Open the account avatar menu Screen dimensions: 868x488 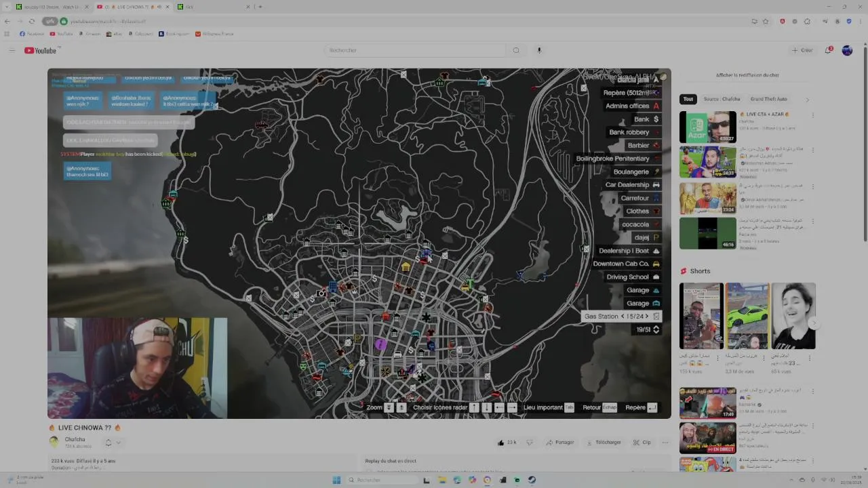pyautogui.click(x=847, y=50)
